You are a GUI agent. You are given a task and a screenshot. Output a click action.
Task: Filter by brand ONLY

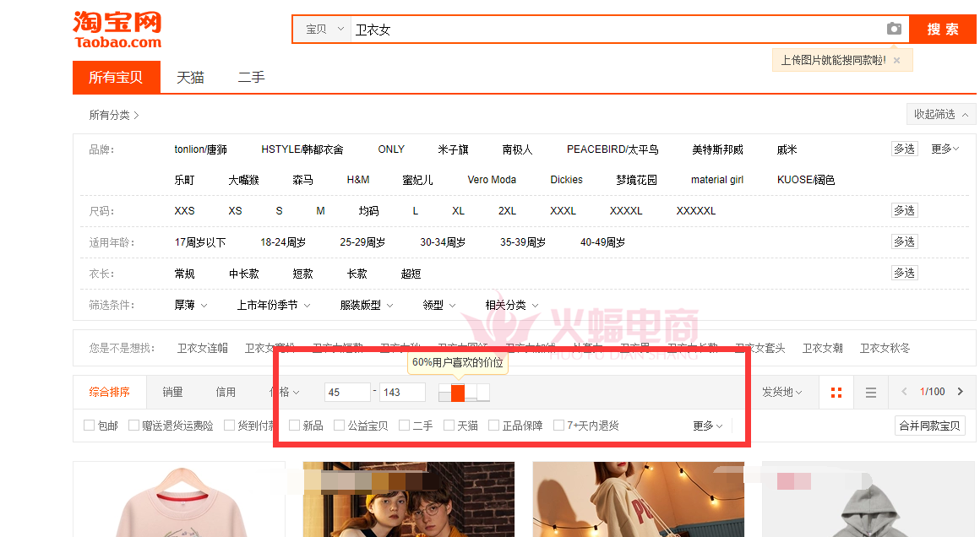coord(391,149)
